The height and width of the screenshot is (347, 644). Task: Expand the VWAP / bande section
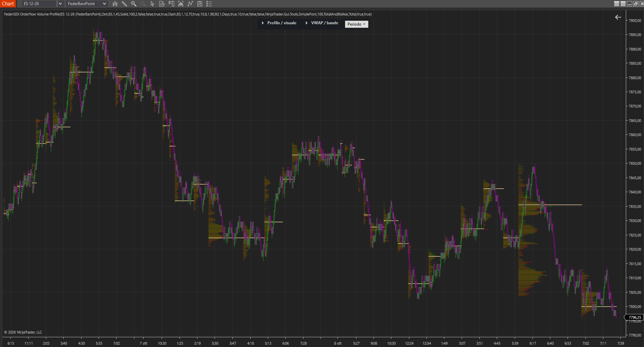pyautogui.click(x=322, y=23)
